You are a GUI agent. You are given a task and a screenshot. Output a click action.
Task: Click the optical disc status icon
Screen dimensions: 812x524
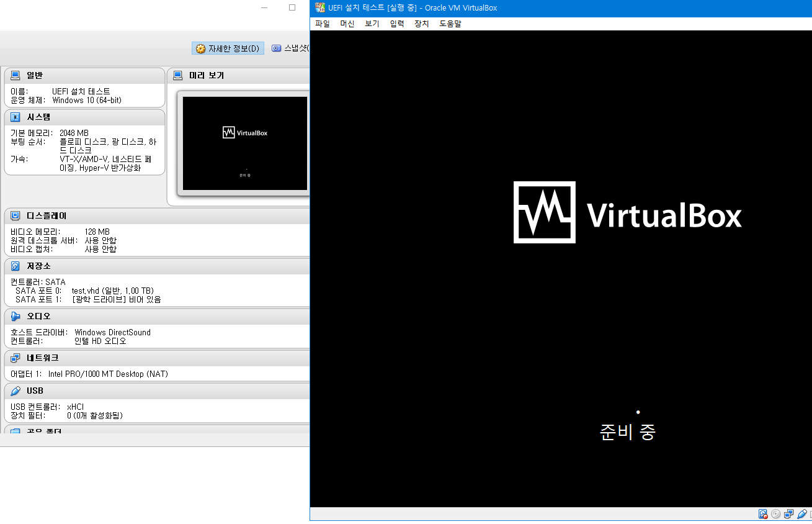pyautogui.click(x=776, y=514)
